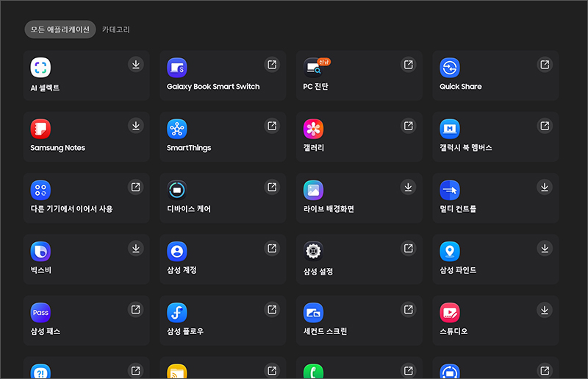Select the 갤러리 flower icon
Image resolution: width=588 pixels, height=379 pixels.
click(314, 129)
